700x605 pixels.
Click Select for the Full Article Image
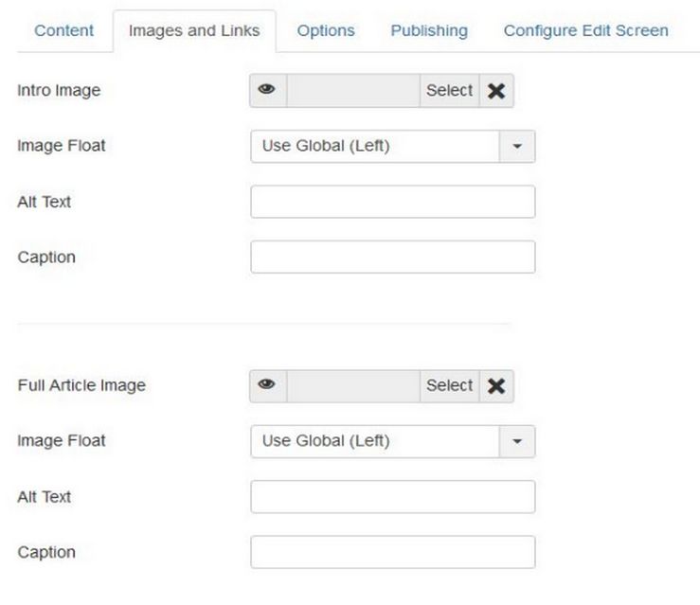(x=450, y=386)
